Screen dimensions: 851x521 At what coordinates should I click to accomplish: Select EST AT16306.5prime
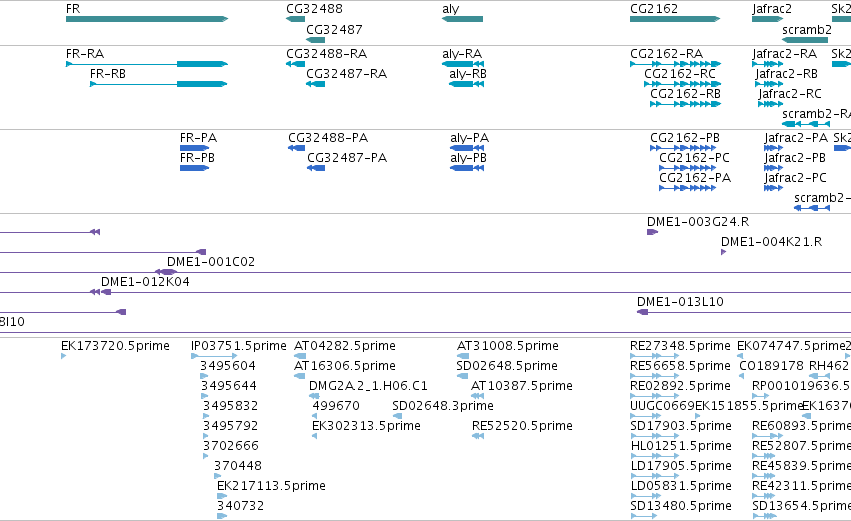(345, 366)
